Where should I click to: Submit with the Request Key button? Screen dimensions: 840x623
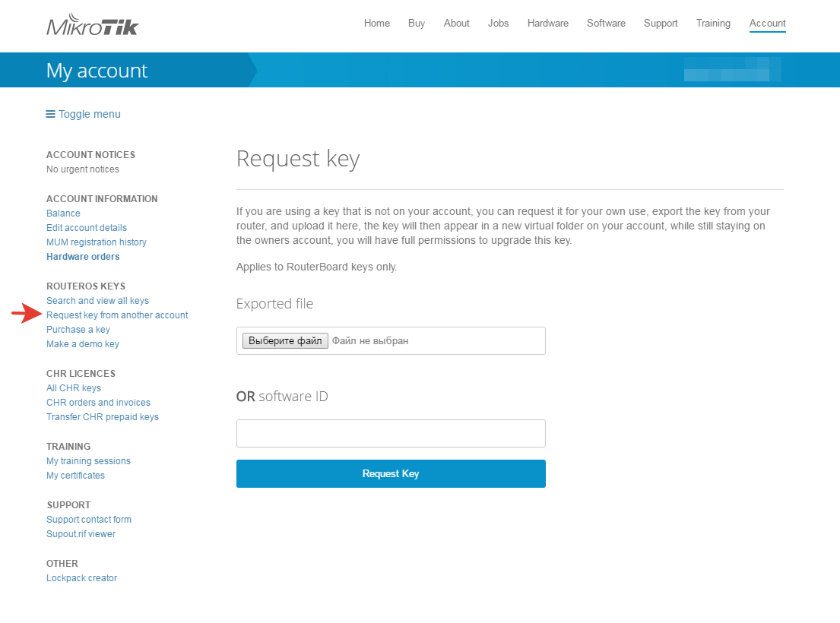point(391,473)
